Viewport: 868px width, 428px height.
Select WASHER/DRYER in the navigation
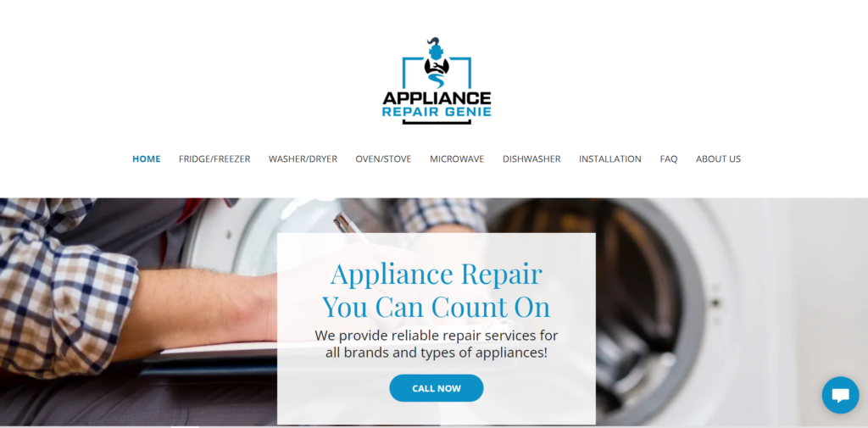click(303, 158)
